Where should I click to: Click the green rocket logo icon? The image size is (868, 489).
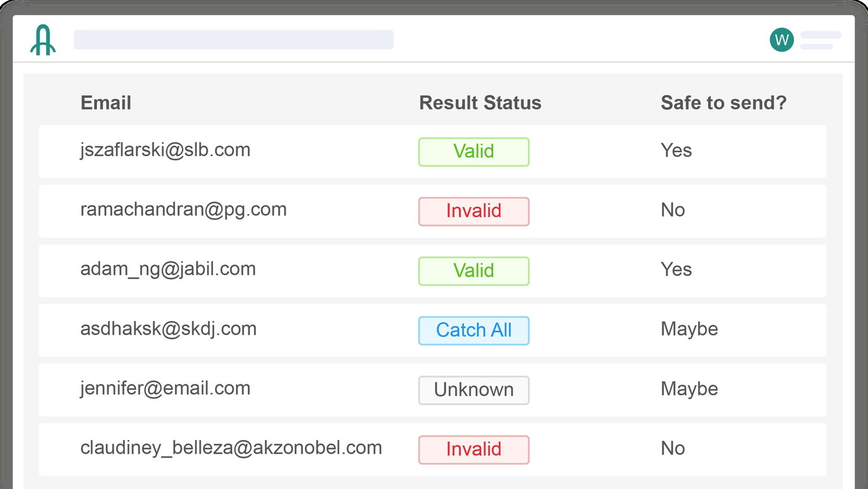43,39
